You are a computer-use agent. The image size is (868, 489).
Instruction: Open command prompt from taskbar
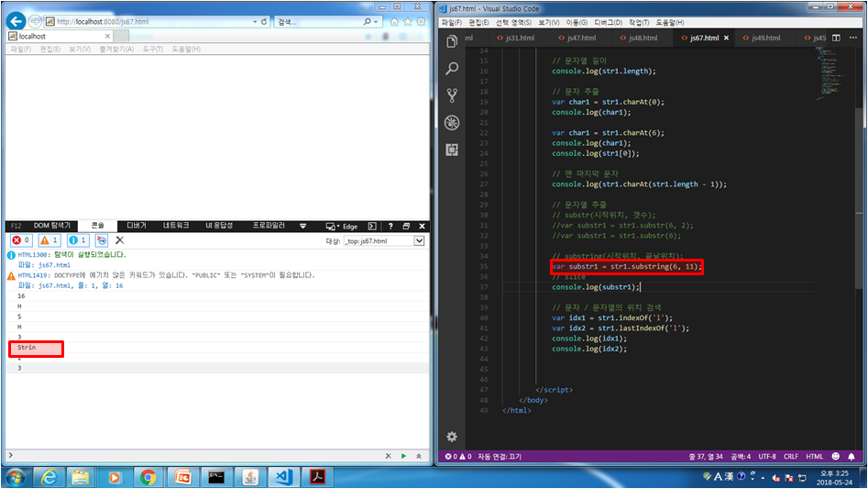pos(216,477)
